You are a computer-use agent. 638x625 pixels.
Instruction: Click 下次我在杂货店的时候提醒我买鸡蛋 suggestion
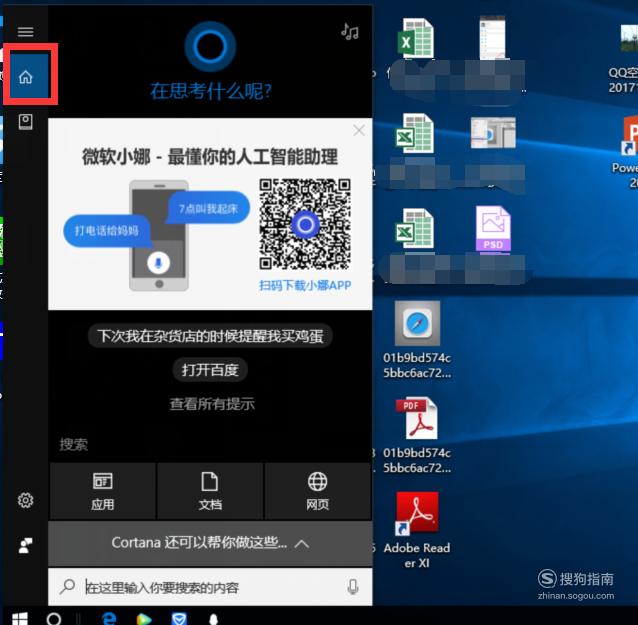[x=210, y=336]
